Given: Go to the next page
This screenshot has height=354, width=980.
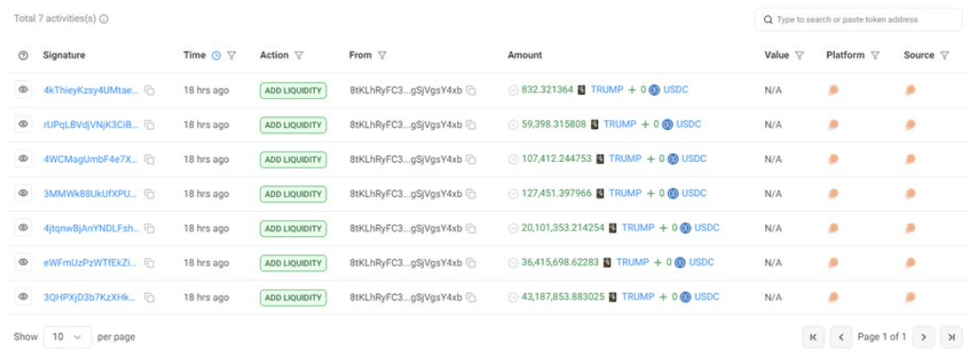Looking at the screenshot, I should click(x=923, y=336).
